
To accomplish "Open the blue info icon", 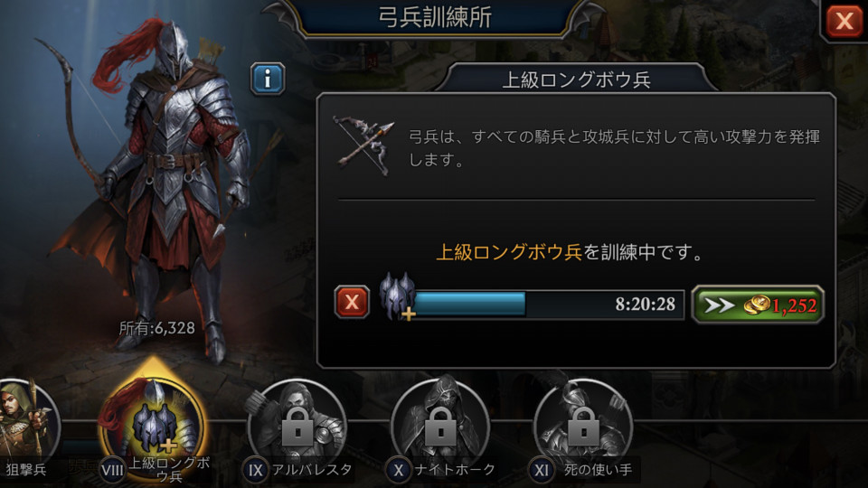I will click(268, 79).
